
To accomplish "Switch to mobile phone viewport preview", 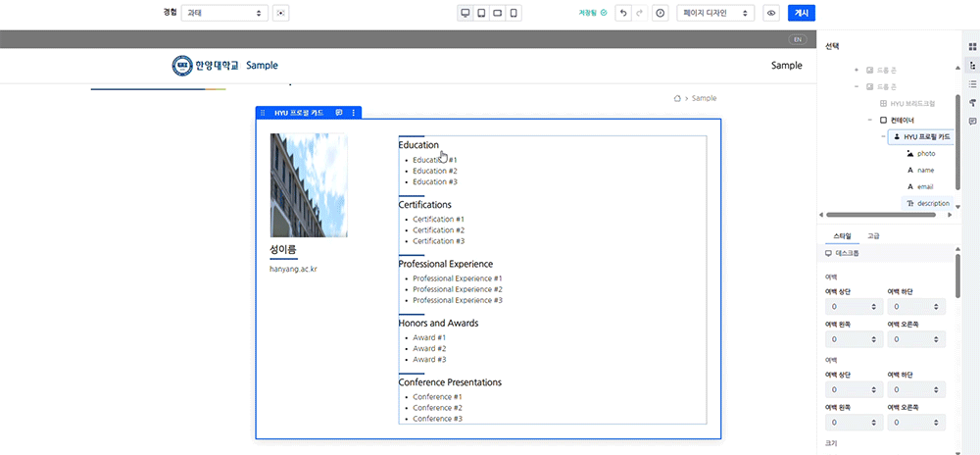I will (514, 13).
